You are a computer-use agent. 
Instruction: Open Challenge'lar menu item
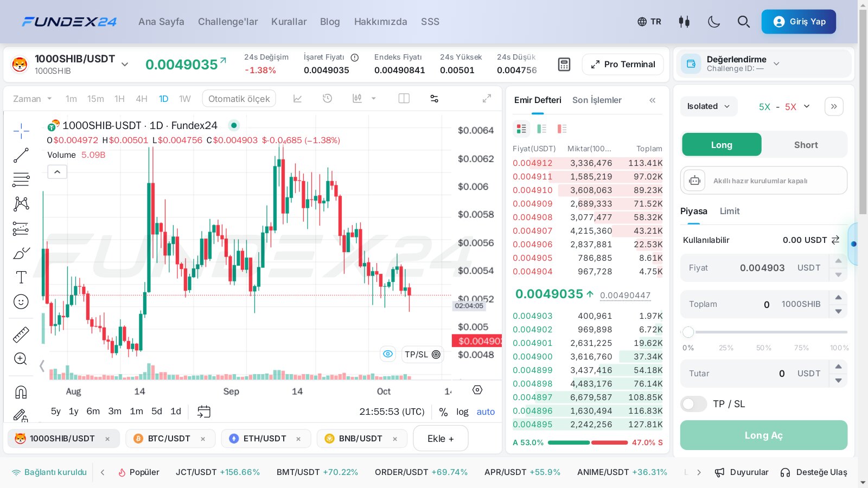(x=228, y=22)
